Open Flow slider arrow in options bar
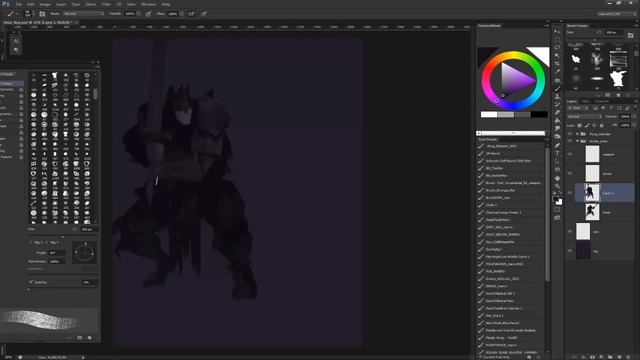This screenshot has width=640, height=360. pyautogui.click(x=182, y=14)
